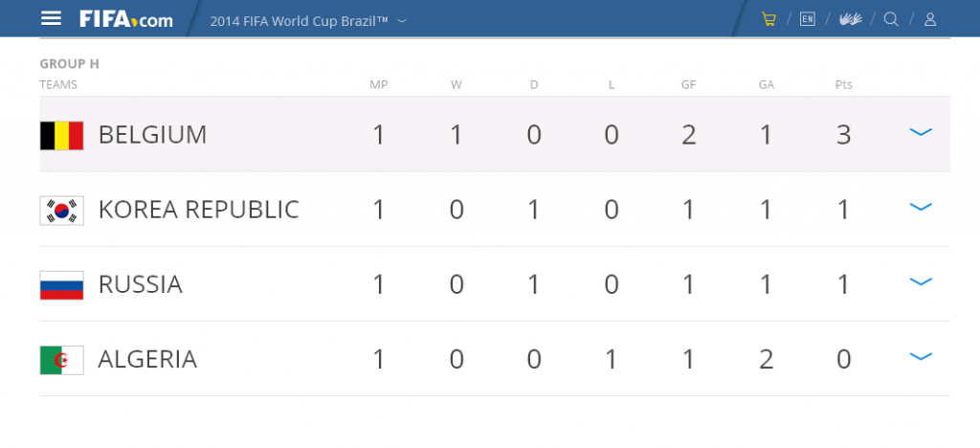The width and height of the screenshot is (980, 448).
Task: Select the ALGERIA team name
Action: coord(147,360)
